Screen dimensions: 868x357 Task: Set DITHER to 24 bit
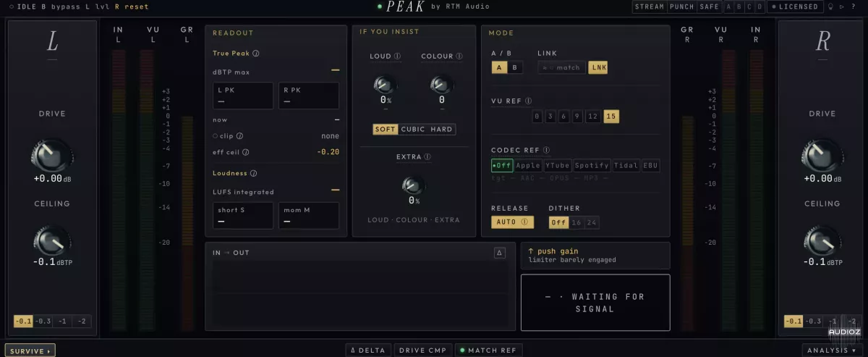pos(592,222)
